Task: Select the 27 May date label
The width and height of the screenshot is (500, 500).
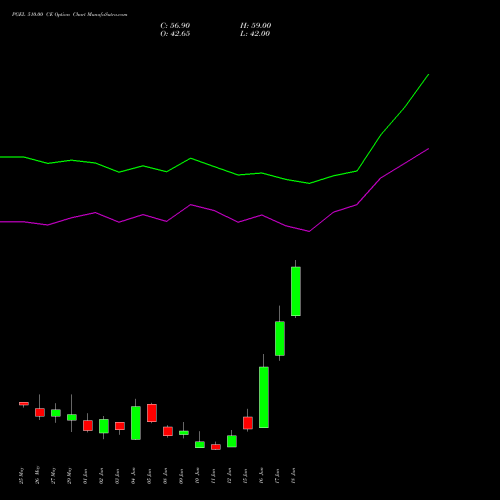Action: click(x=54, y=475)
